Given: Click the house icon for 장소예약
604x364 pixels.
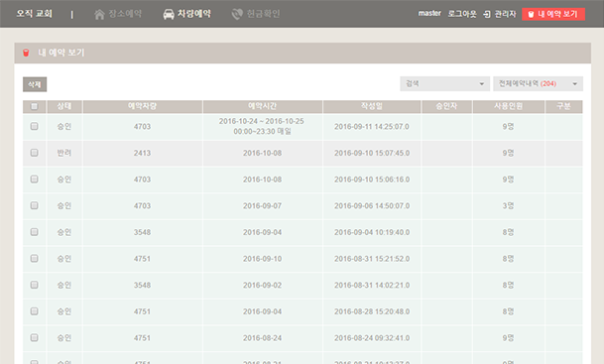Looking at the screenshot, I should pos(99,14).
